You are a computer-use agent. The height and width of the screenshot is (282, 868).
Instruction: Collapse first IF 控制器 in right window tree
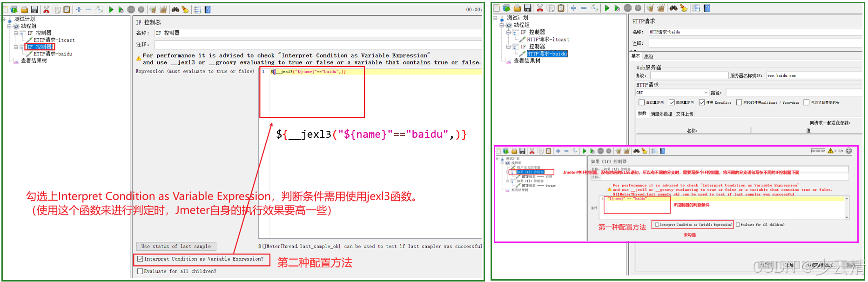point(509,33)
